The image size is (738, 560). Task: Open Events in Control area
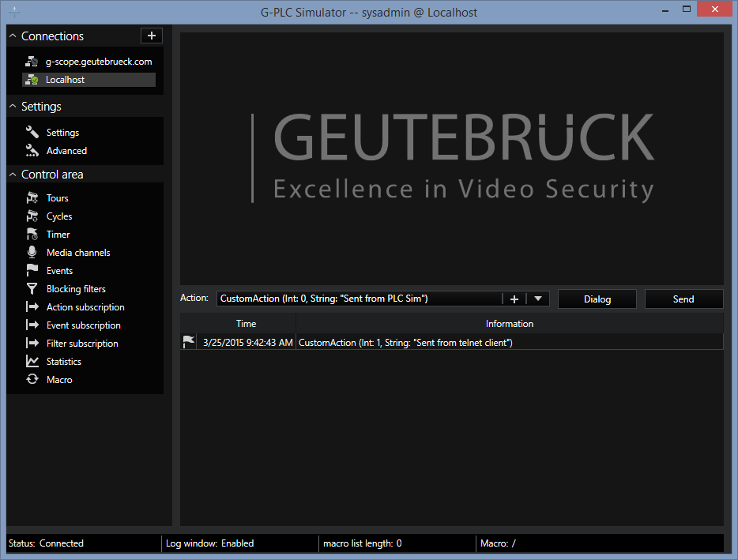(59, 271)
